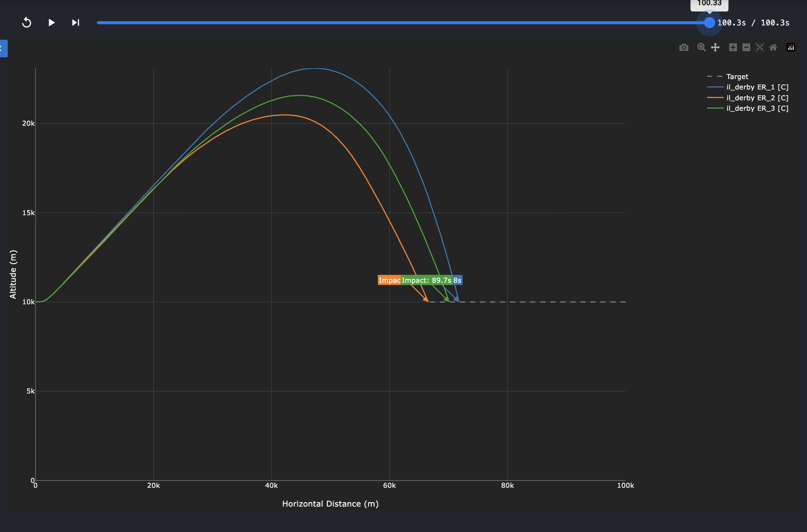807x532 pixels.
Task: Download plot as PNG camera icon
Action: (684, 47)
